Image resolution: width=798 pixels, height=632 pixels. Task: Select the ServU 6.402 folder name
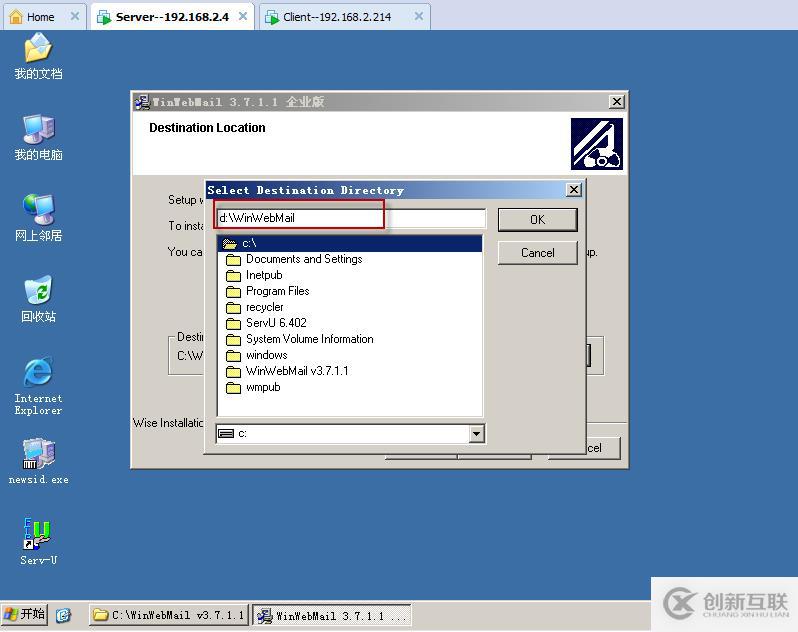point(276,323)
